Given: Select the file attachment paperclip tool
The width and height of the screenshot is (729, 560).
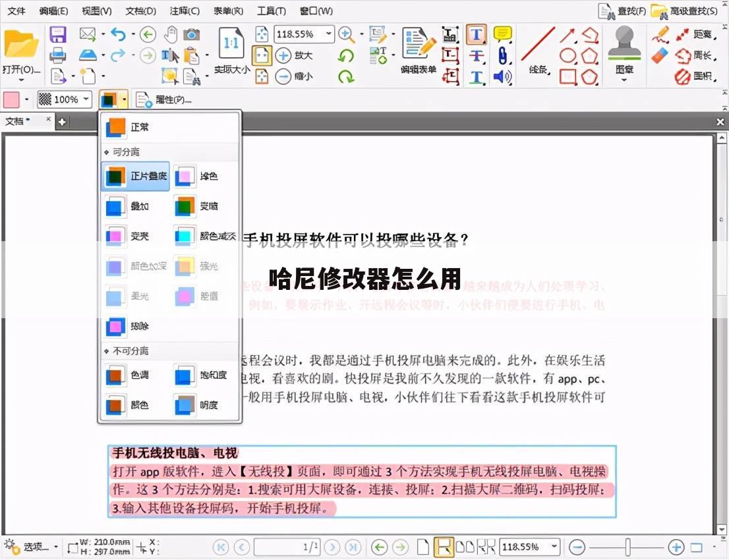Looking at the screenshot, I should [x=502, y=55].
